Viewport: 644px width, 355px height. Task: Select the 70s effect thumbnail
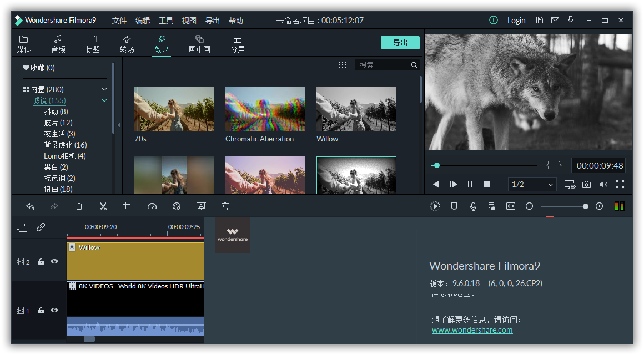174,109
